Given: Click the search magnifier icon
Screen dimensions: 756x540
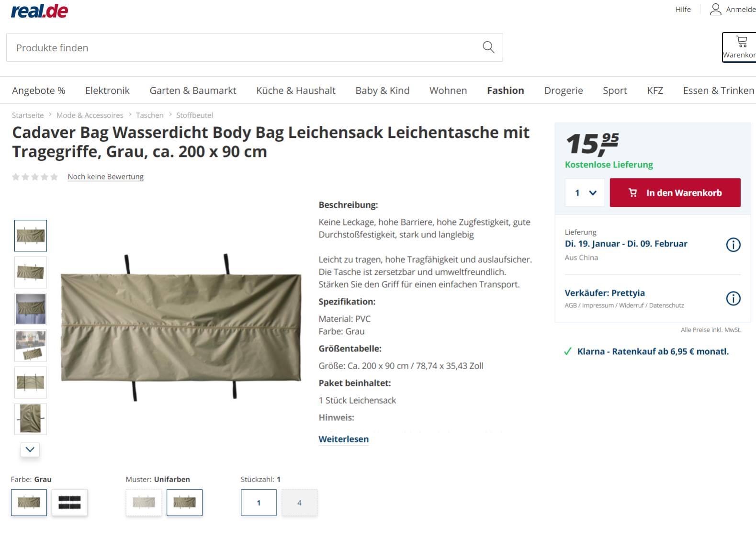Looking at the screenshot, I should click(488, 47).
